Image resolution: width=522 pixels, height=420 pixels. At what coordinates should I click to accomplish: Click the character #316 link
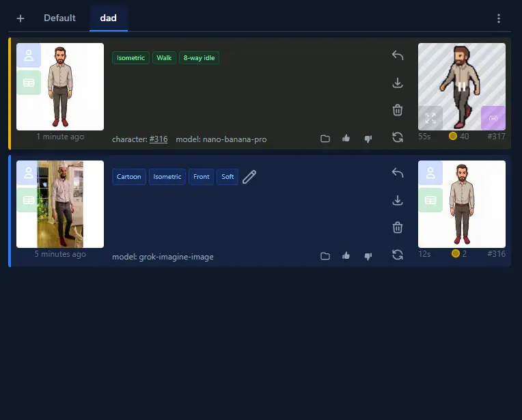coord(159,139)
